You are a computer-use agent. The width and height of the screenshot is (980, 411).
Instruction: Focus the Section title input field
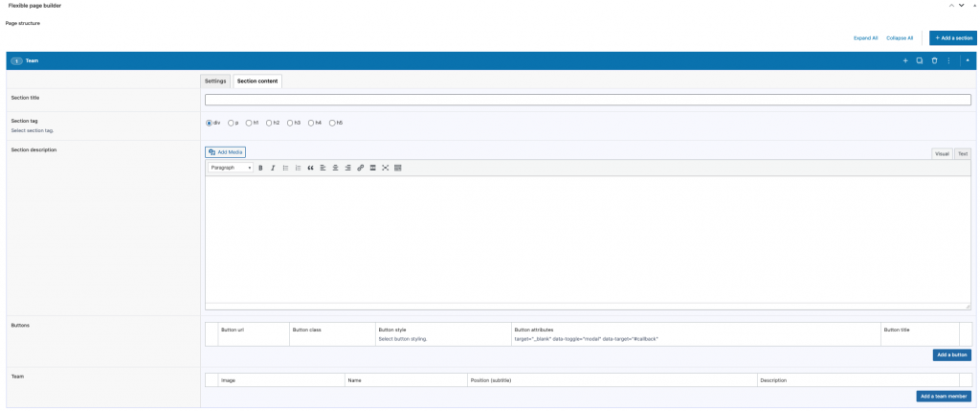tap(588, 100)
